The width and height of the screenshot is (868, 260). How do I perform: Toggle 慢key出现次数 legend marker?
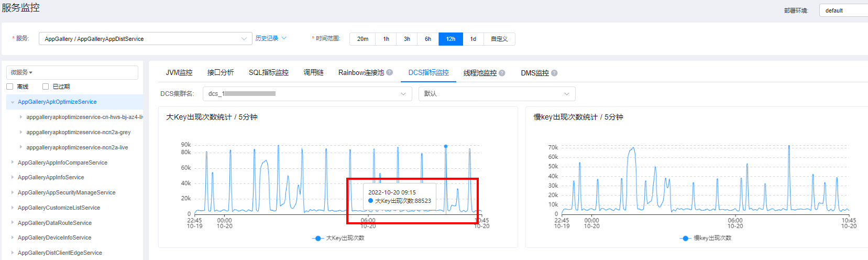tap(685, 238)
